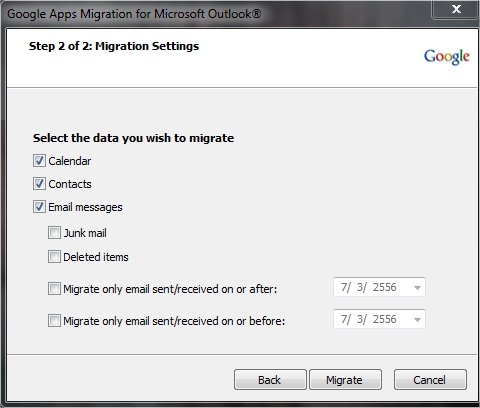Viewport: 480px width, 408px height.
Task: Select the day in the on or after date
Action: click(x=360, y=287)
